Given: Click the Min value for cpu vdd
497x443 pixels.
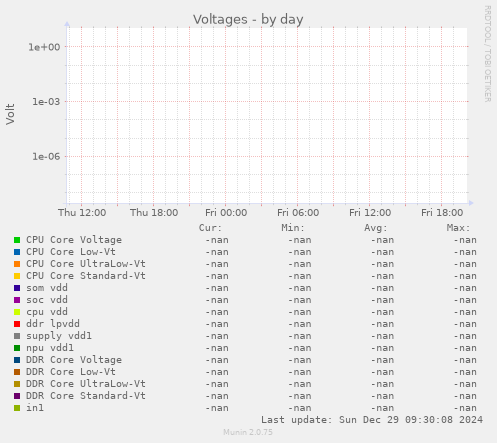Looking at the screenshot, I should (300, 312).
